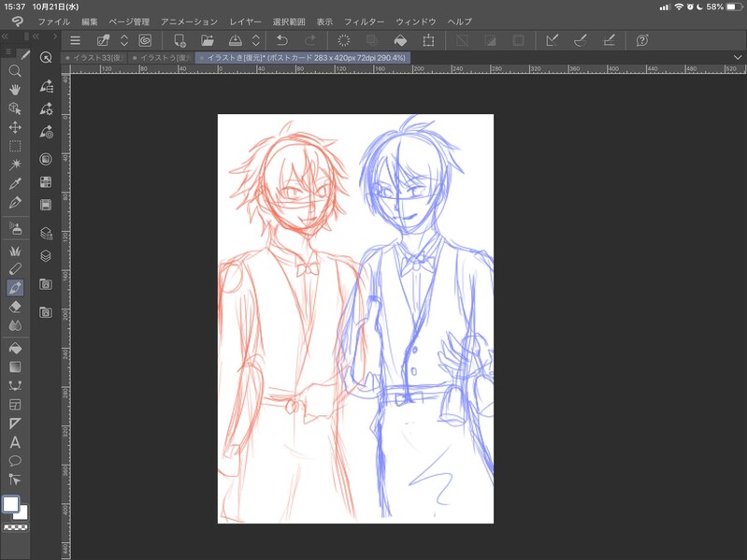Select the Figure curve tool
The width and height of the screenshot is (747, 560).
(x=15, y=386)
